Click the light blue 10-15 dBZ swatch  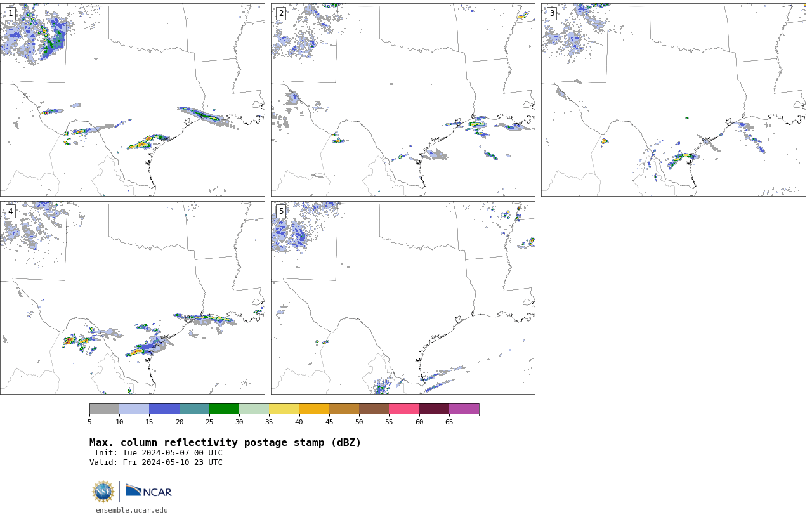(x=134, y=409)
